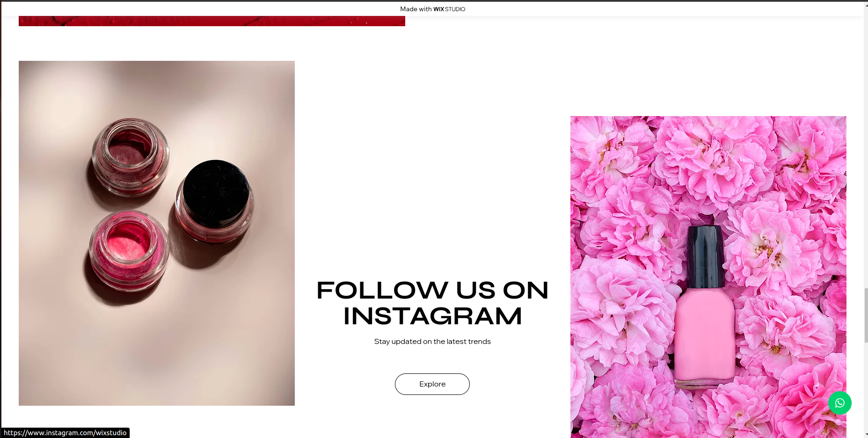Click the page scrollbar up arrow
This screenshot has height=438, width=868.
coord(866,4)
